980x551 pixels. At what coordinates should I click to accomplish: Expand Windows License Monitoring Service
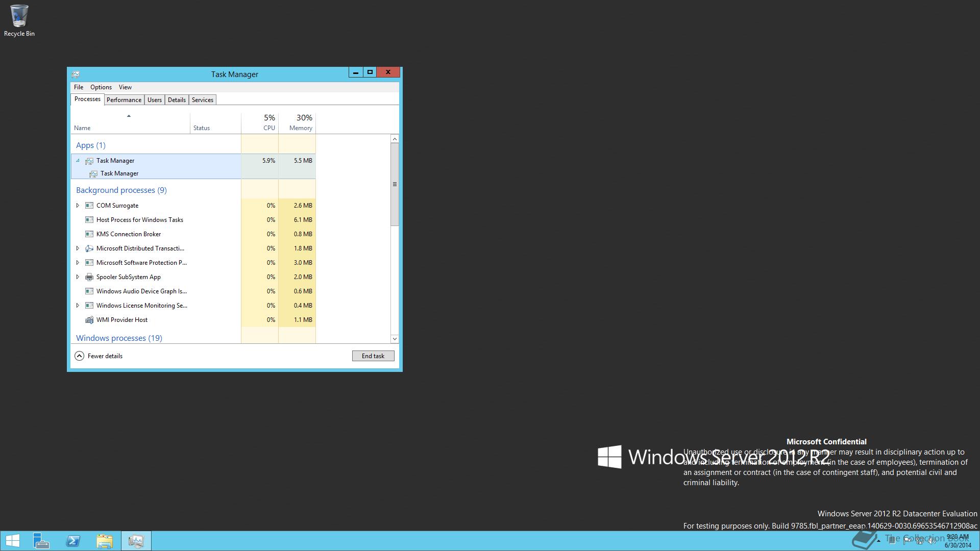(78, 306)
